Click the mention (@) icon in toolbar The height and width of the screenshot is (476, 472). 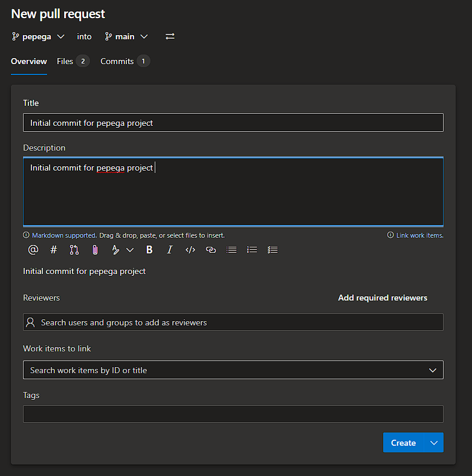[x=33, y=250]
